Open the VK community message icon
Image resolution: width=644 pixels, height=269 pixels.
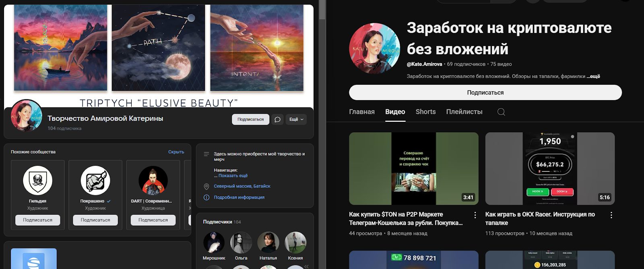(277, 119)
